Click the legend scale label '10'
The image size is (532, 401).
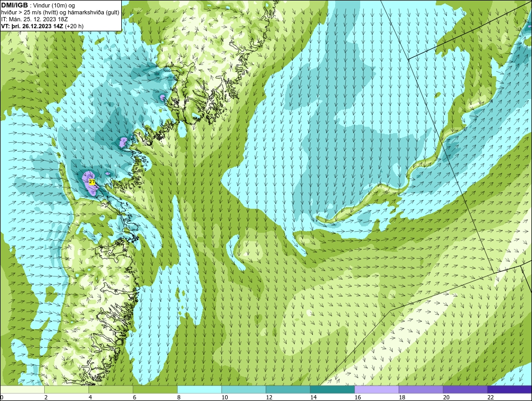pyautogui.click(x=225, y=397)
